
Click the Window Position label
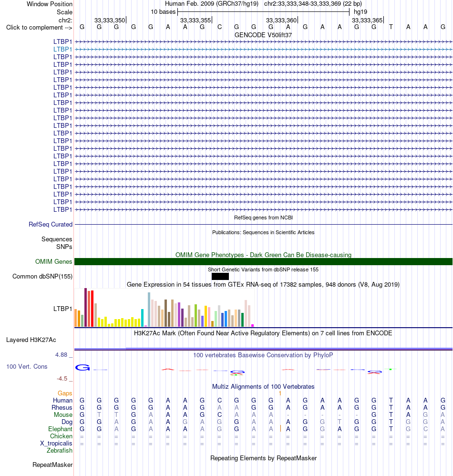pyautogui.click(x=50, y=4)
